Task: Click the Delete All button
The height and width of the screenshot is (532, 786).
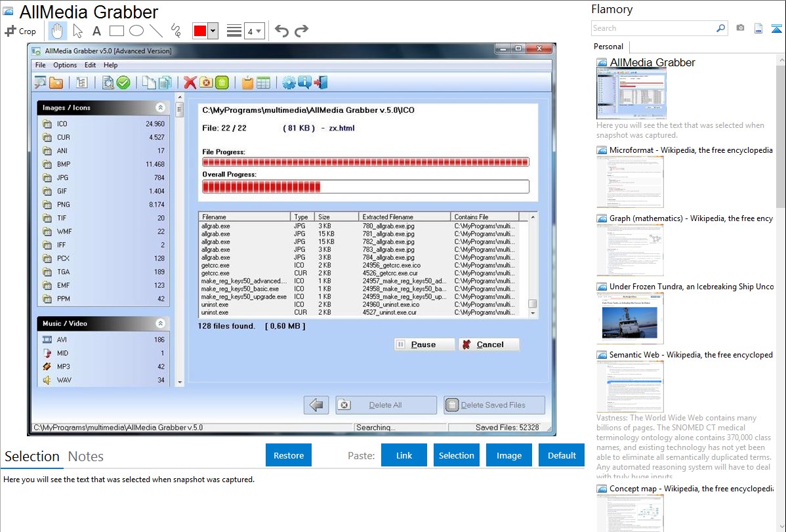Action: click(386, 405)
